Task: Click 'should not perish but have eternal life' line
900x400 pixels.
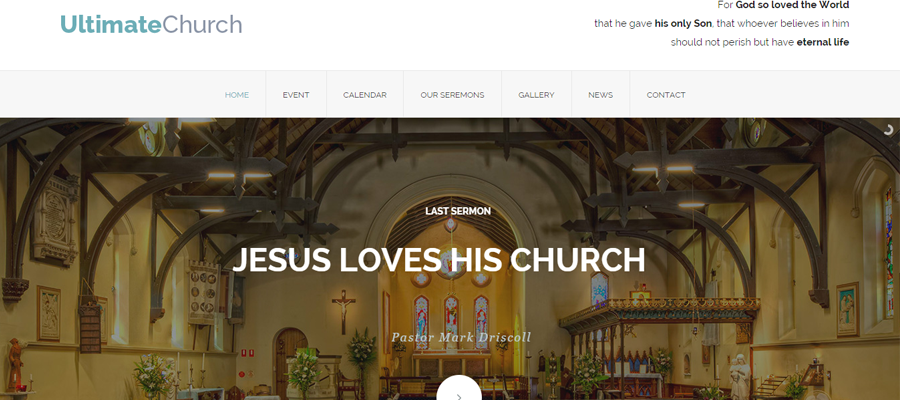Action: click(x=760, y=42)
